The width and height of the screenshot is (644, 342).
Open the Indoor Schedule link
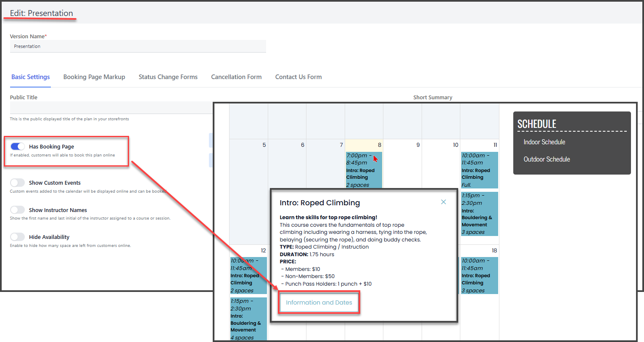pos(544,142)
